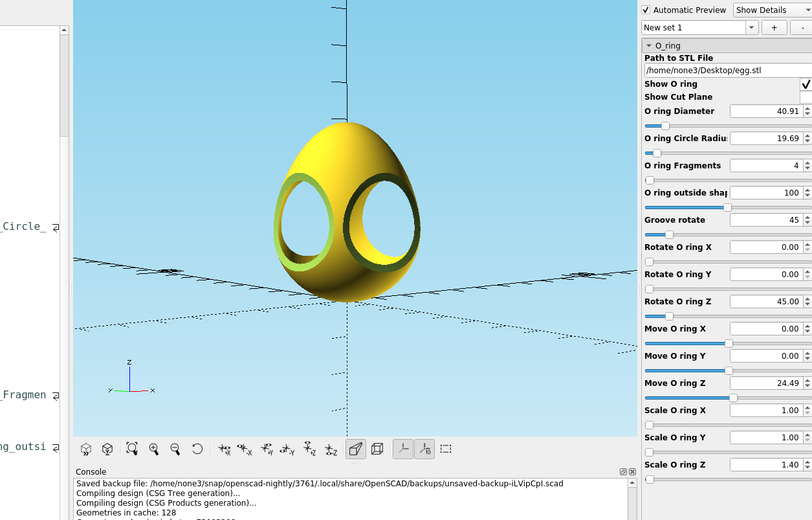Float the Console panel with its undock icon
Image resolution: width=812 pixels, height=520 pixels.
click(x=623, y=472)
